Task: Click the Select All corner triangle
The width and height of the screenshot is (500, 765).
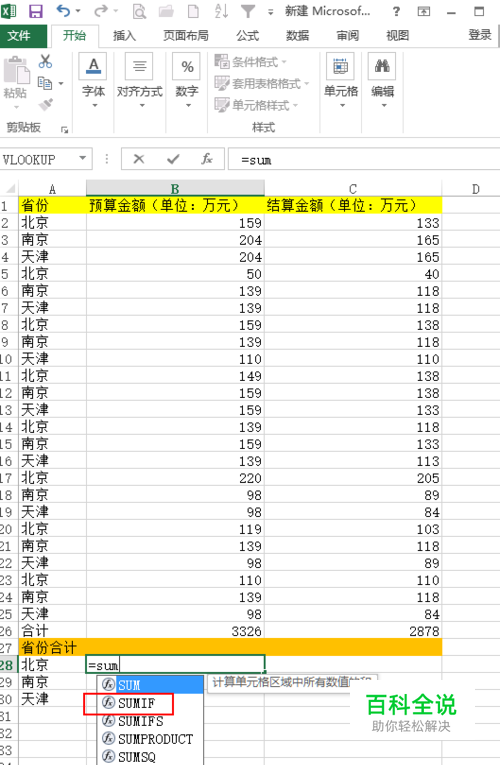Action: click(9, 189)
